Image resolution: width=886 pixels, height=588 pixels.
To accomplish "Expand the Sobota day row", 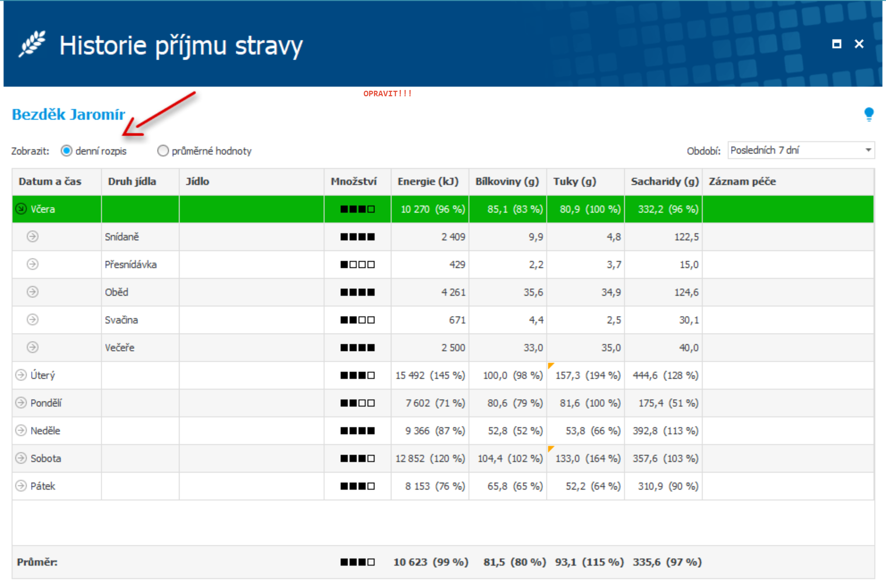I will (x=21, y=458).
